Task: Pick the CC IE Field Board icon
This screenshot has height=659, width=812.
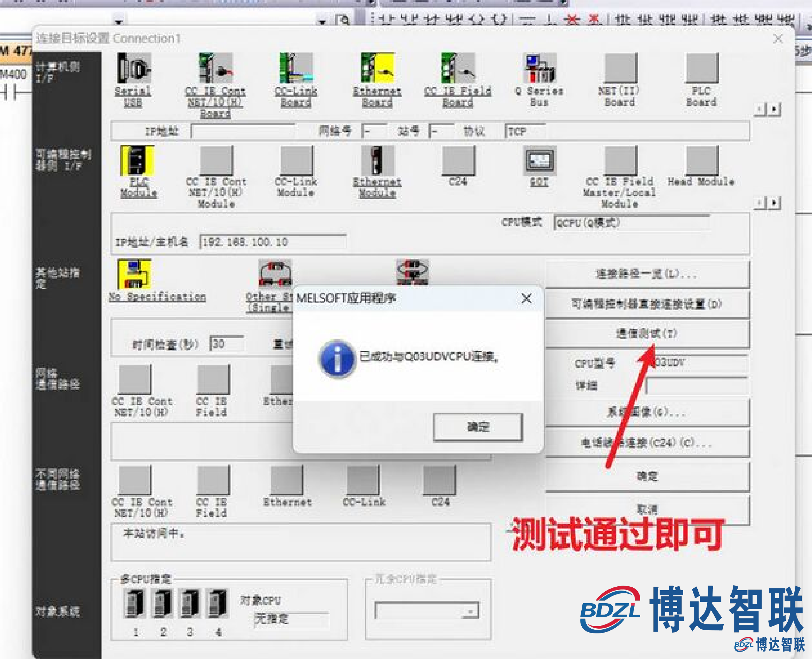Action: point(458,68)
